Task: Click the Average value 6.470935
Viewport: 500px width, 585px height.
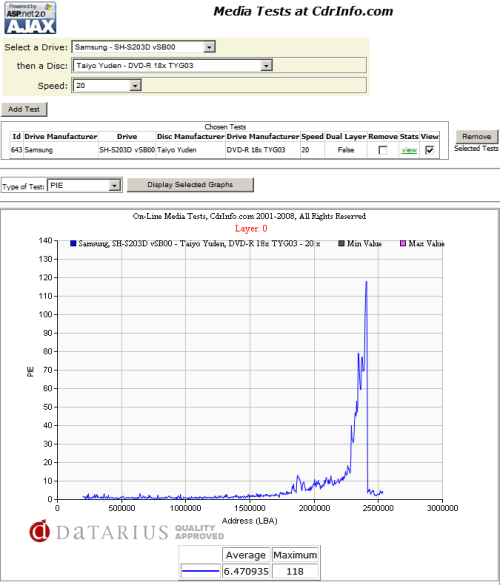Action: 246,571
